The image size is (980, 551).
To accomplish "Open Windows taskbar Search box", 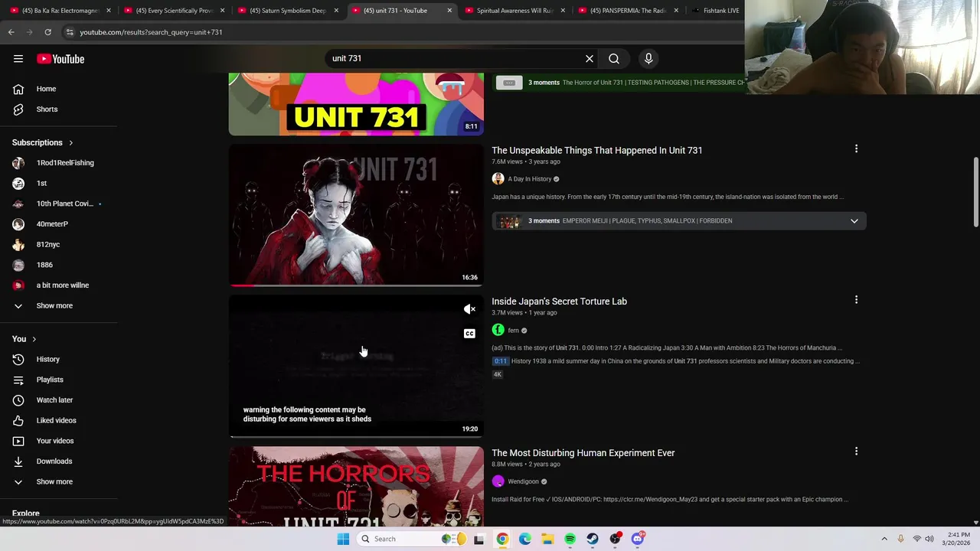I will 413,539.
